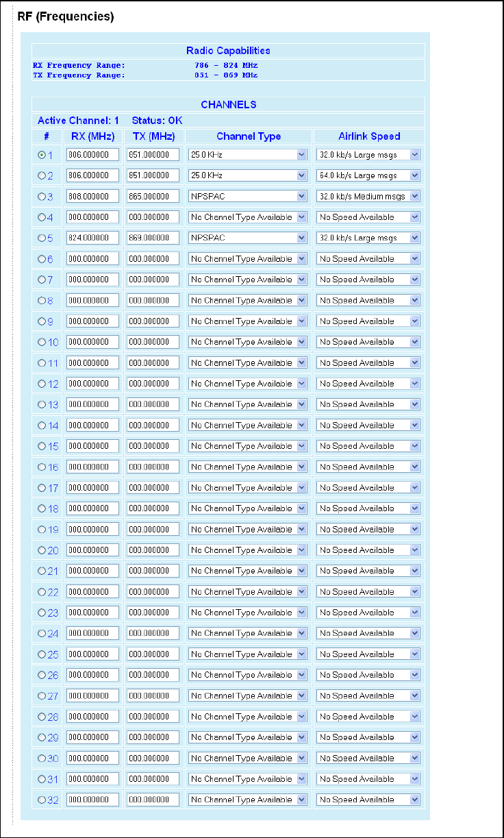Image resolution: width=504 pixels, height=838 pixels.
Task: Click RX frequency field for channel 18
Action: [x=93, y=508]
